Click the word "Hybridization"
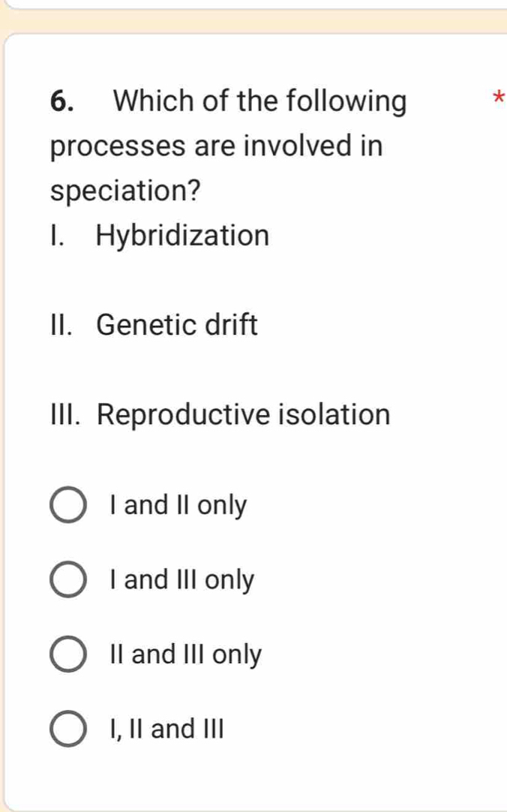This screenshot has width=507, height=812. click(x=180, y=235)
